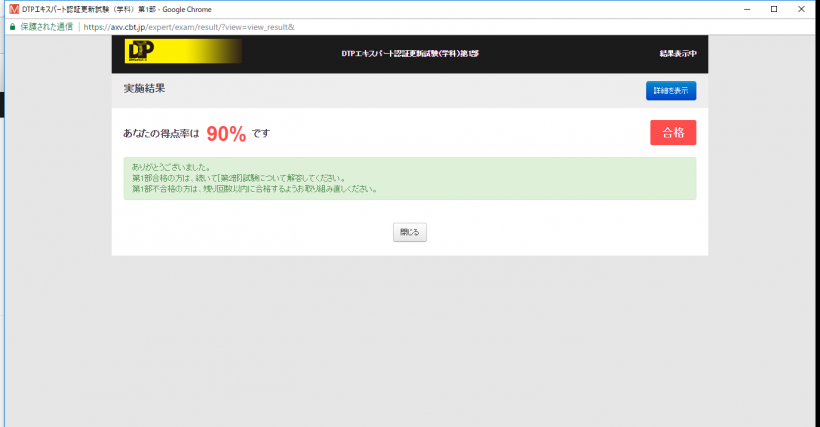Click the あなたの得点率は label
This screenshot has height=427, width=820.
point(160,134)
